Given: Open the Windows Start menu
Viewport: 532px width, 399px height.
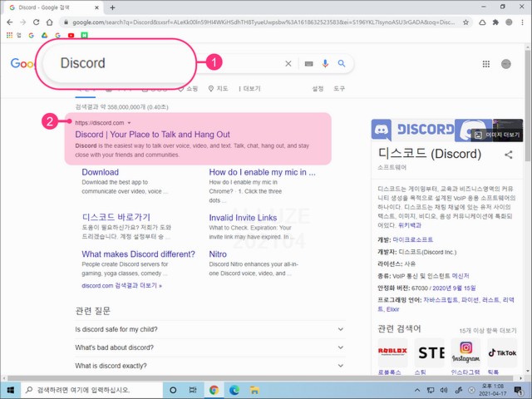Looking at the screenshot, I should [x=10, y=390].
